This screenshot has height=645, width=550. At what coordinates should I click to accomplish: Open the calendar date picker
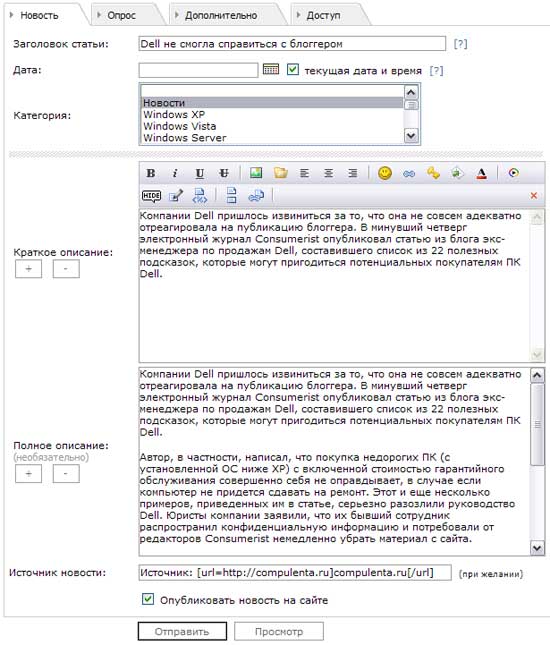coord(271,69)
